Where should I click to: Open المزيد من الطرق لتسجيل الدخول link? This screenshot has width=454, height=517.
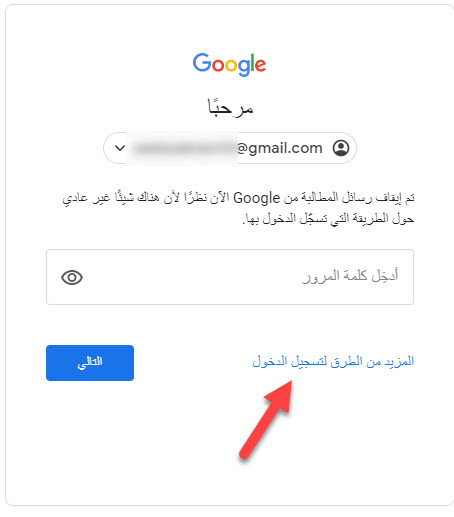point(333,361)
